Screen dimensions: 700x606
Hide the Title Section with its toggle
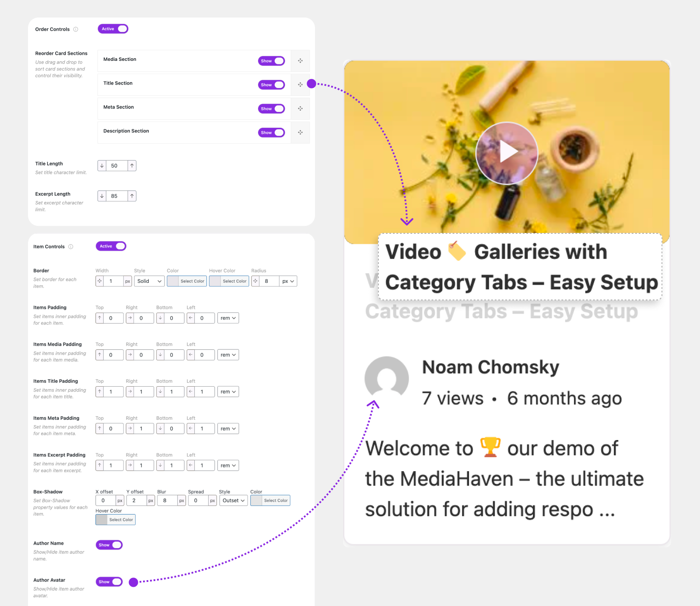click(x=271, y=85)
